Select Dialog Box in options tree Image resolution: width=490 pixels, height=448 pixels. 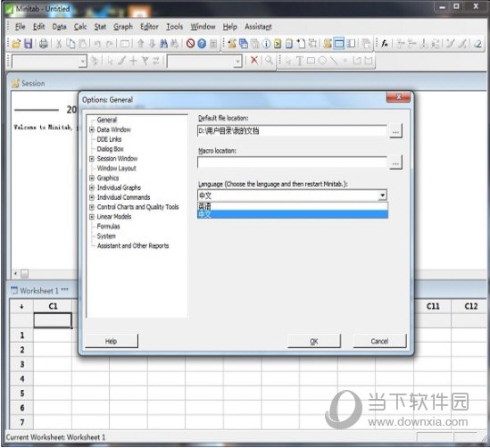pyautogui.click(x=110, y=149)
